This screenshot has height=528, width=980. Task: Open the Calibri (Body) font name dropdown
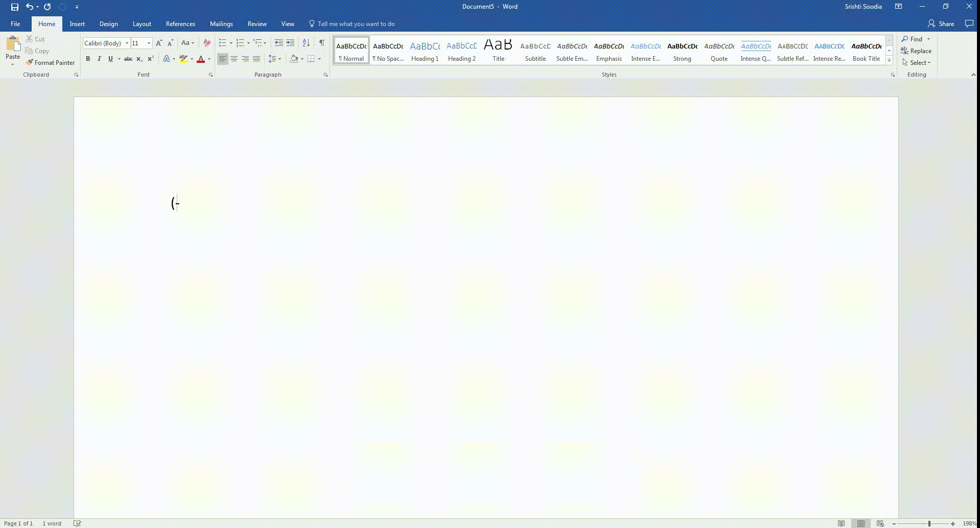[127, 43]
